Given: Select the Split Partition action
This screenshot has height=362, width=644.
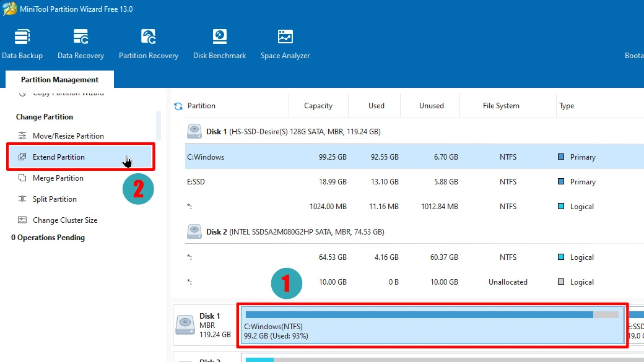Looking at the screenshot, I should (54, 199).
